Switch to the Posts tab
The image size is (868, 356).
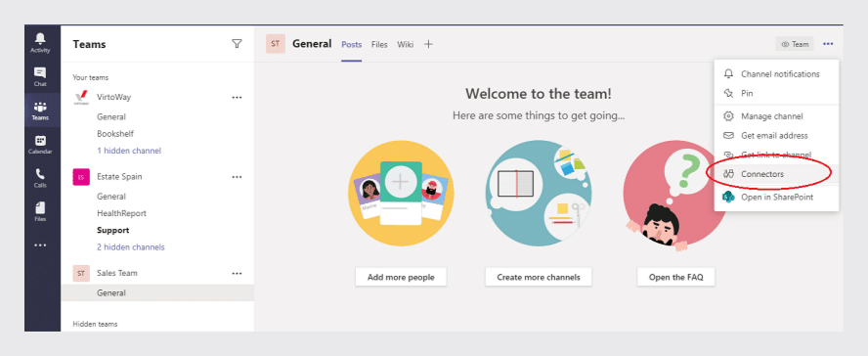click(352, 44)
